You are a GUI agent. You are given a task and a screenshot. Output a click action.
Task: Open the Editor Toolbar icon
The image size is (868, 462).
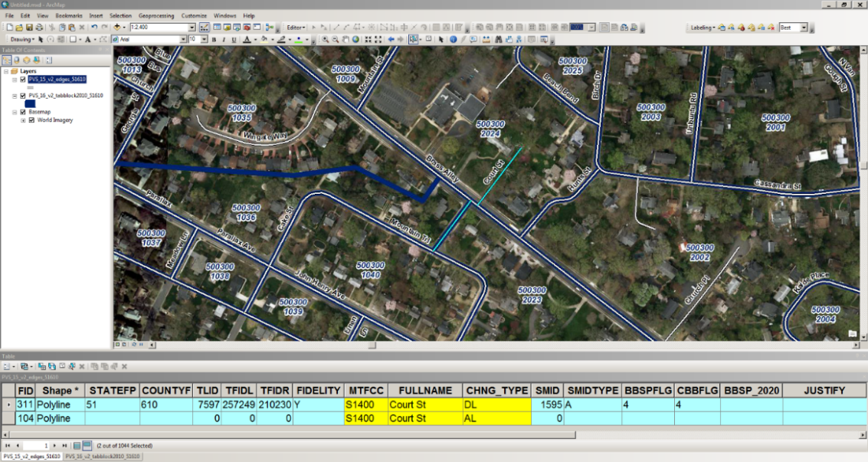coord(205,28)
